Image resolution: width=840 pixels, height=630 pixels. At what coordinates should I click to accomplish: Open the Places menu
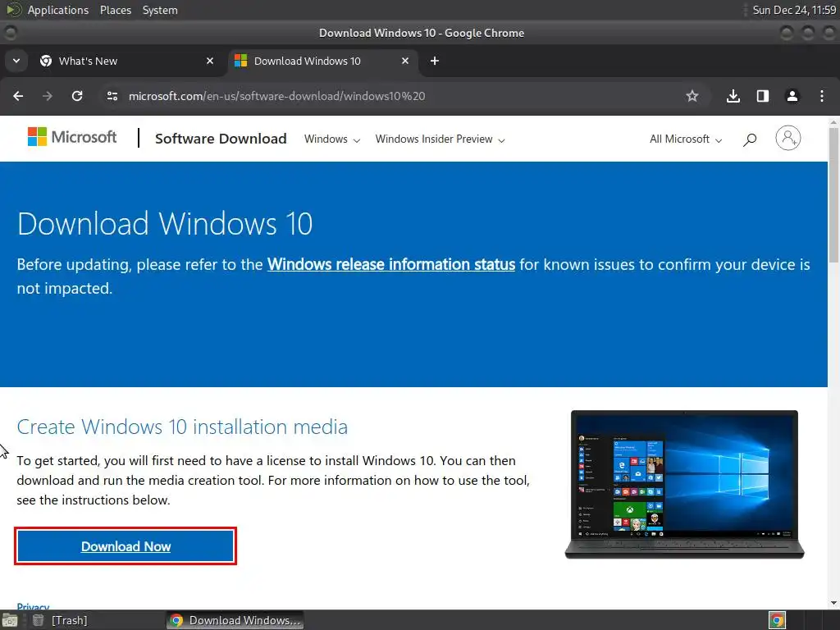tap(115, 10)
